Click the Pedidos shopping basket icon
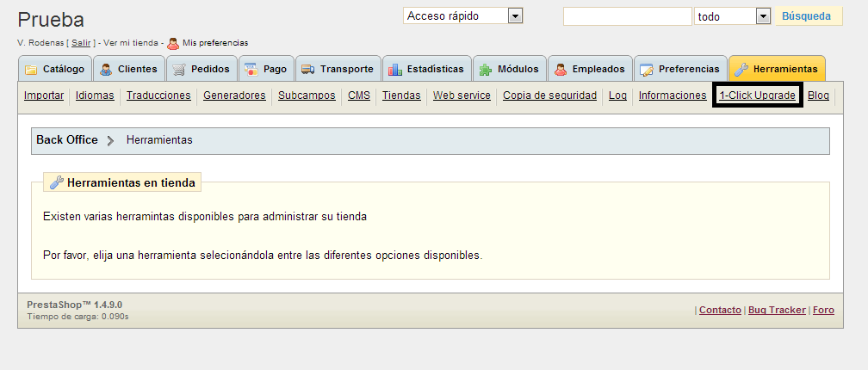The width and height of the screenshot is (868, 370). click(x=179, y=70)
